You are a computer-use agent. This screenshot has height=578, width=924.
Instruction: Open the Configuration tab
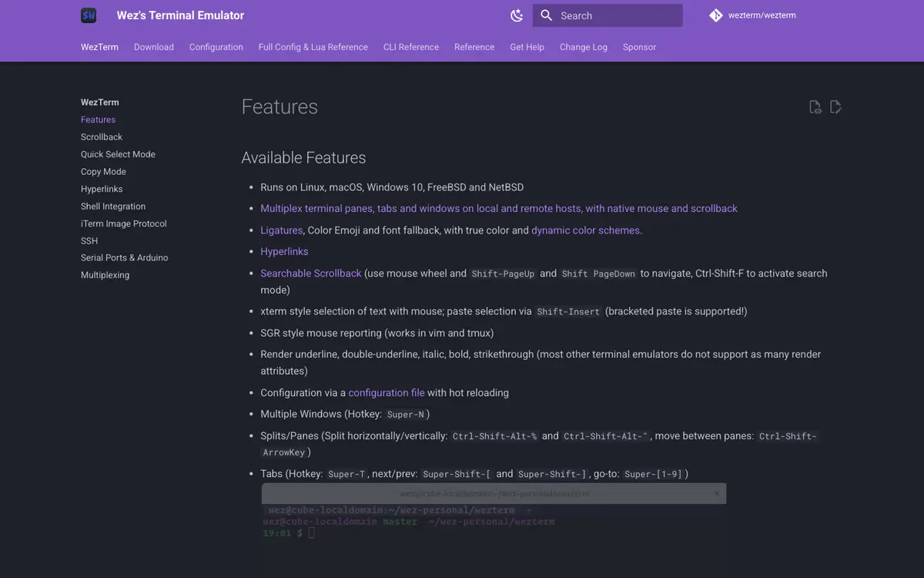tap(216, 47)
